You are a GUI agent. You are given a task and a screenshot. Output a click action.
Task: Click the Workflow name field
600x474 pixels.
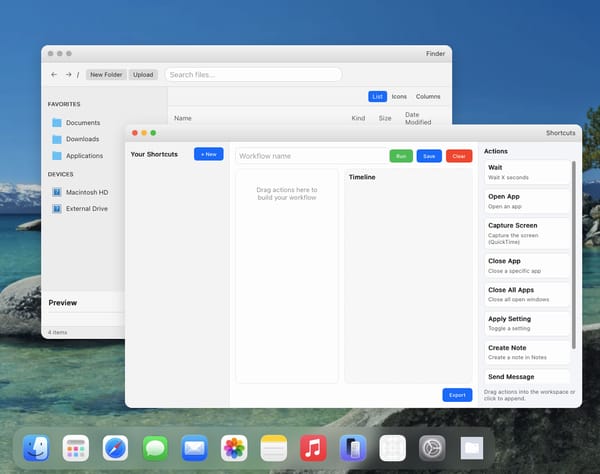tap(311, 156)
